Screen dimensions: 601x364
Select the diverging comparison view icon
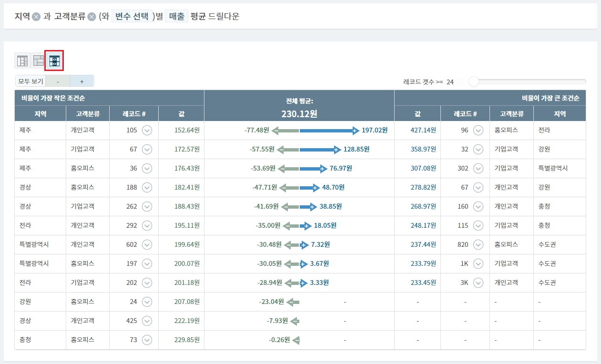[54, 61]
